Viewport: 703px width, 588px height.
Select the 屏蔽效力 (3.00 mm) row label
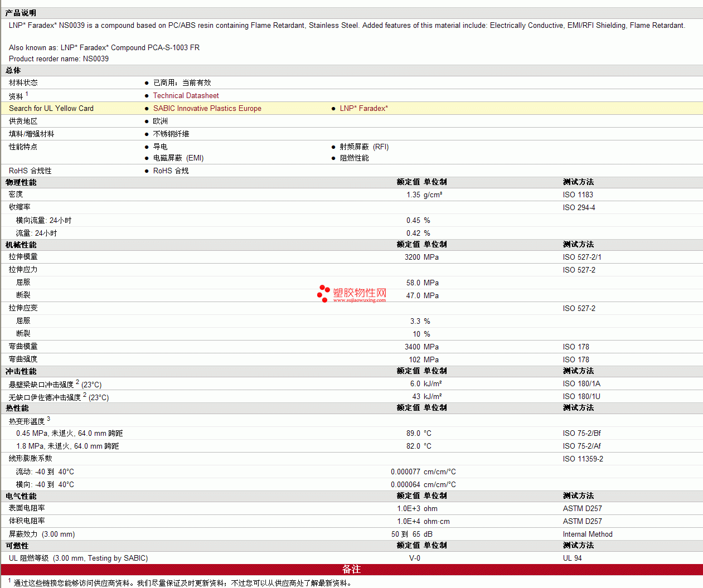(42, 534)
